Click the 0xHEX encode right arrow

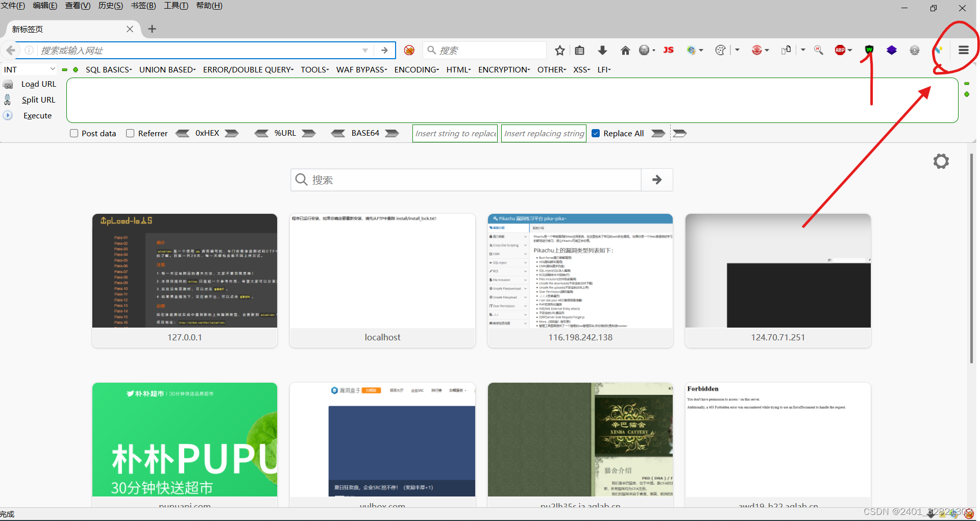point(232,133)
